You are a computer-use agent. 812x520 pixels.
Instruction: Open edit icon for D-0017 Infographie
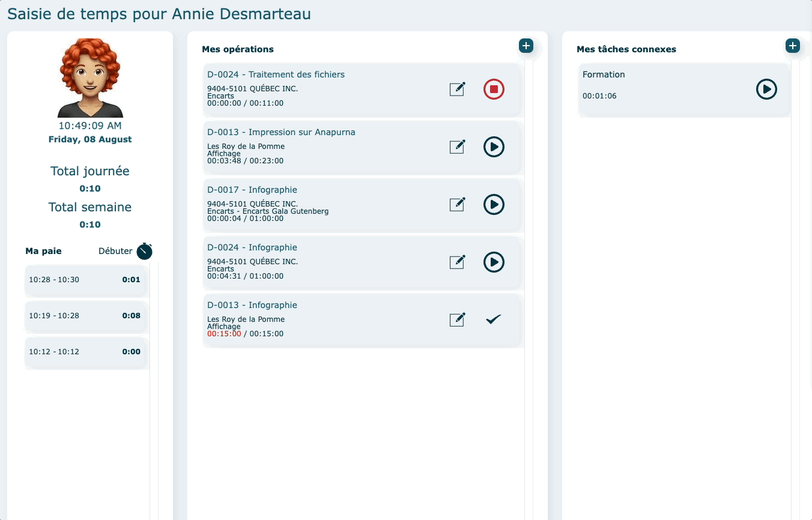457,205
